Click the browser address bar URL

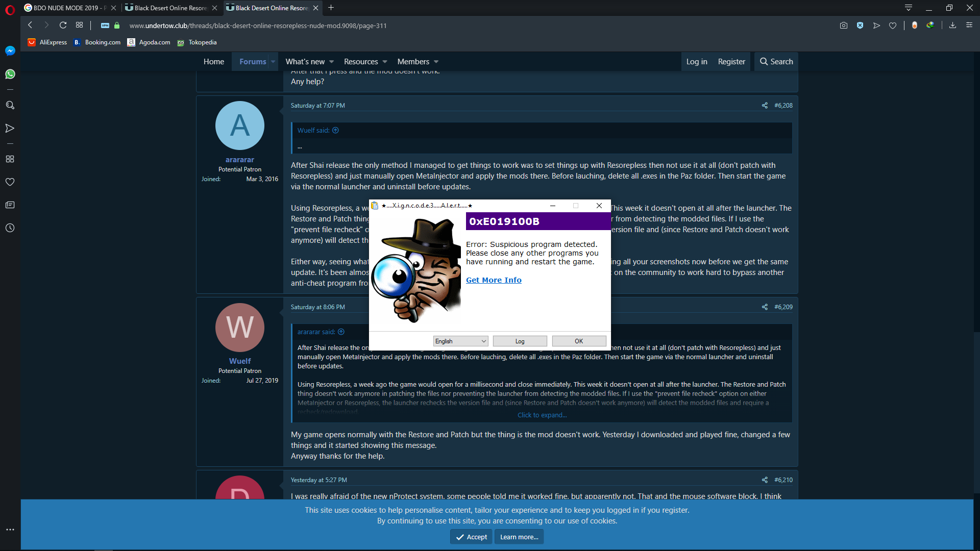pos(258,26)
